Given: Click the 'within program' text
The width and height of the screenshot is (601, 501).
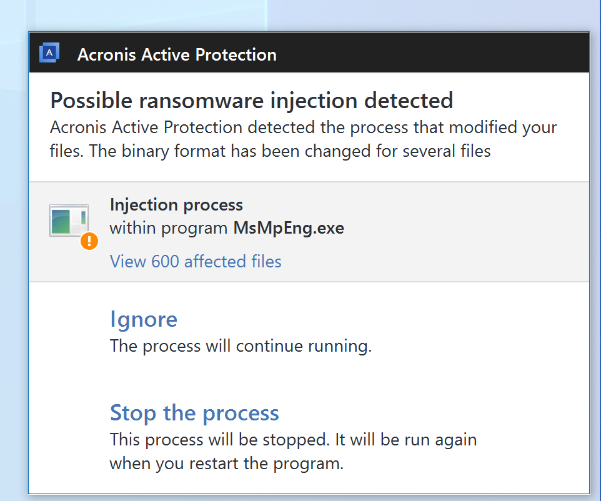Looking at the screenshot, I should (x=169, y=228).
